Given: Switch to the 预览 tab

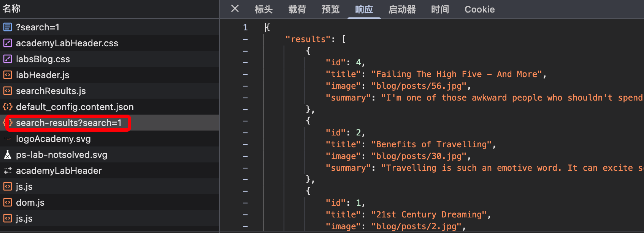Looking at the screenshot, I should pos(330,9).
